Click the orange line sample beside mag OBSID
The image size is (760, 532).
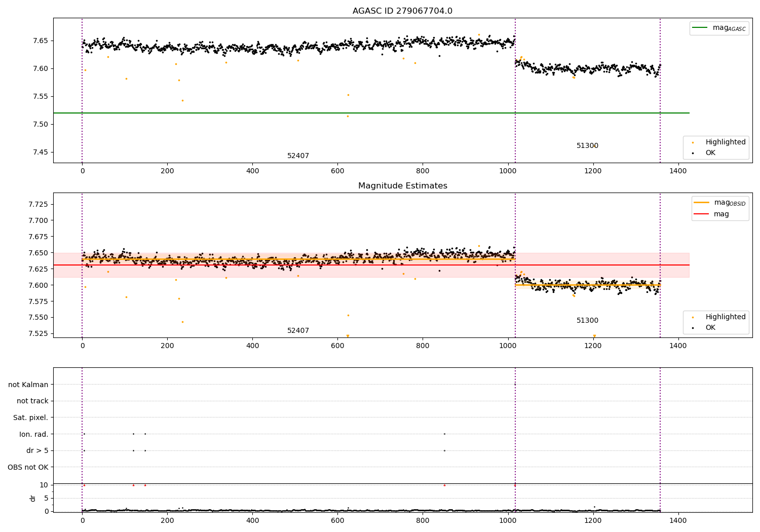pos(701,202)
